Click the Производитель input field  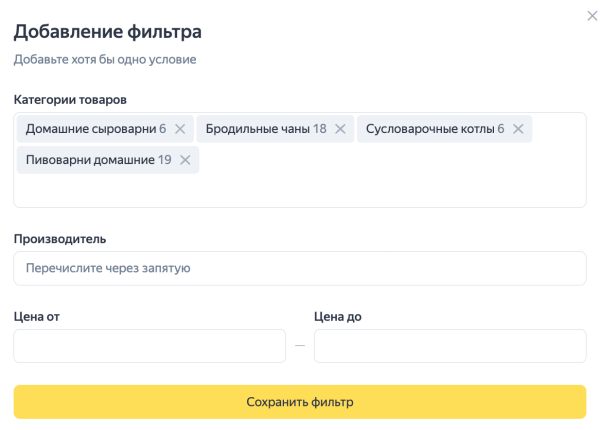pyautogui.click(x=299, y=268)
